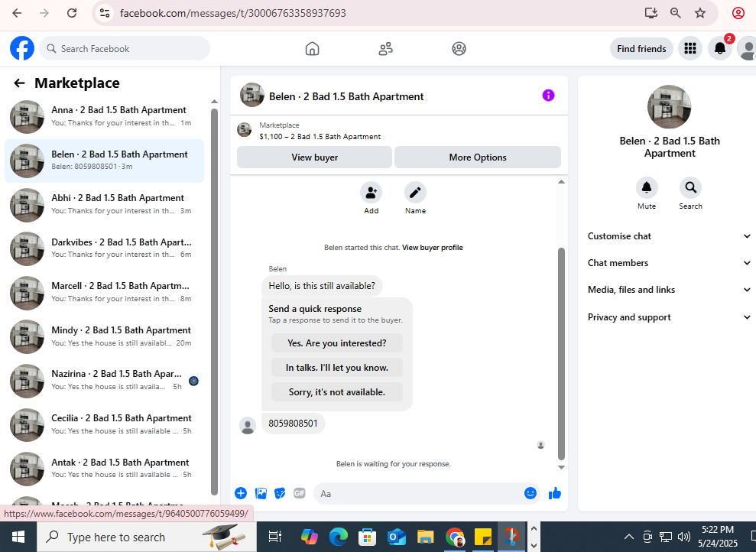Image resolution: width=756 pixels, height=552 pixels.
Task: Show hidden system tray icons
Action: coord(628,537)
